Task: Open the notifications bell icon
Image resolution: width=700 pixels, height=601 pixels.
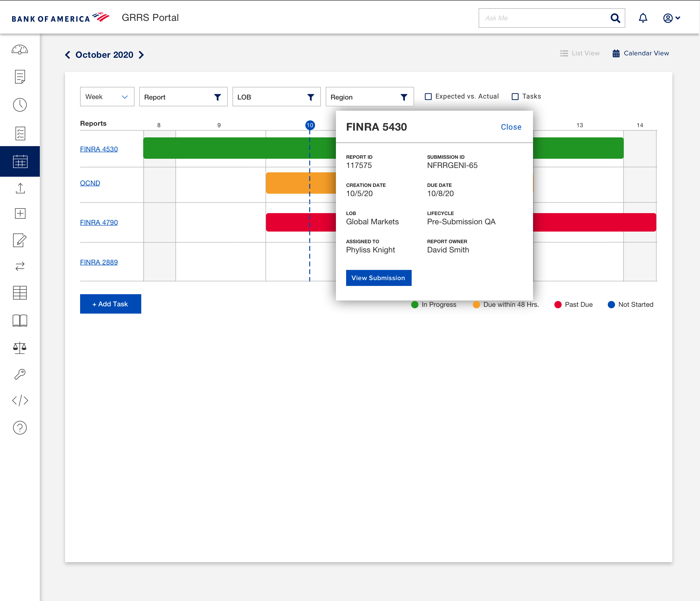Action: [643, 18]
